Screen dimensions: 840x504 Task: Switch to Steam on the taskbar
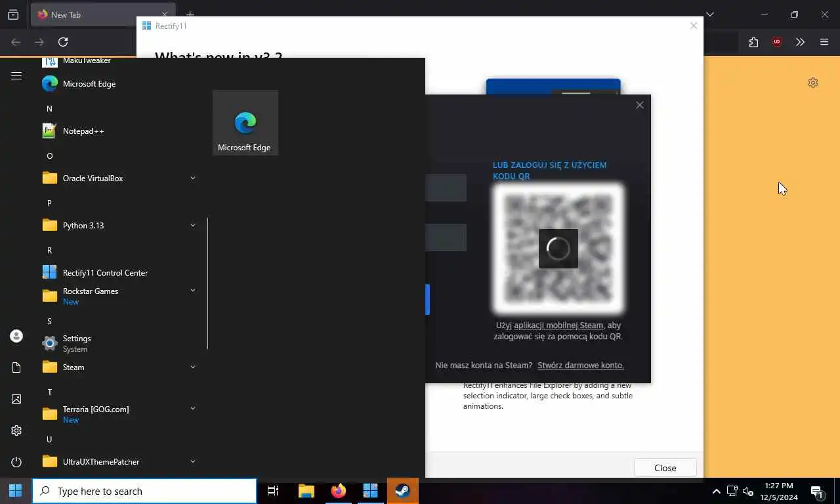click(x=403, y=491)
